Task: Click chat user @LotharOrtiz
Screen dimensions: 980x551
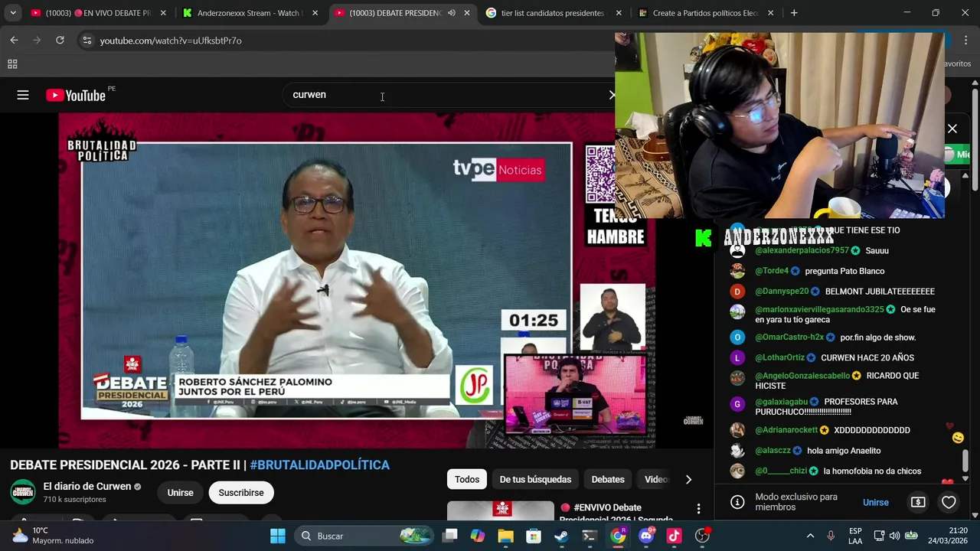Action: 779,357
